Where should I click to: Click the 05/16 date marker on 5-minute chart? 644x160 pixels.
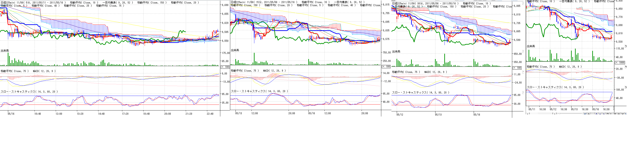(x=11, y=114)
